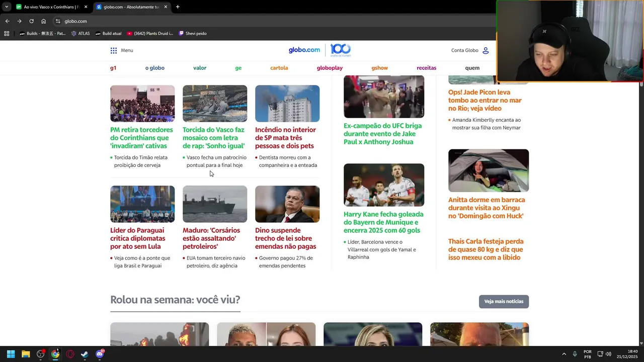Image resolution: width=644 pixels, height=362 pixels.
Task: Open the Shevi peido Twitch bookmark
Action: [193, 34]
